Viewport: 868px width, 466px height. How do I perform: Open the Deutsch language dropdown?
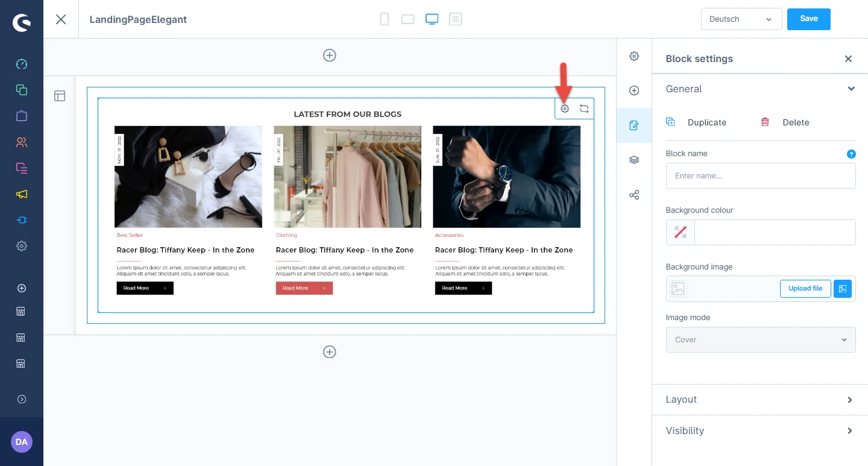pos(741,19)
